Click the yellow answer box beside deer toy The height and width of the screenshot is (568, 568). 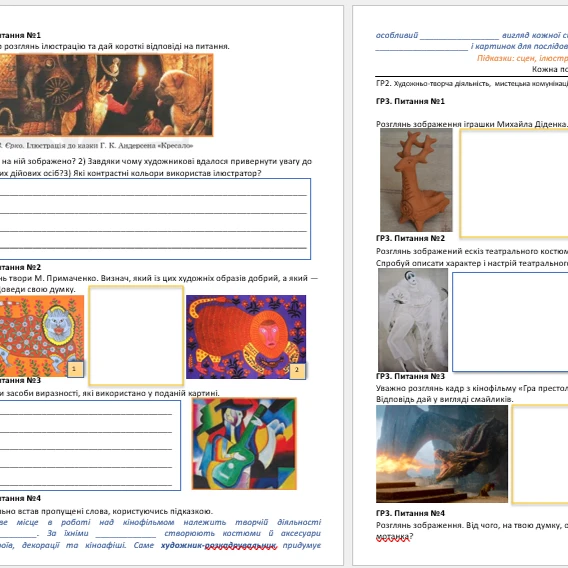point(514,183)
